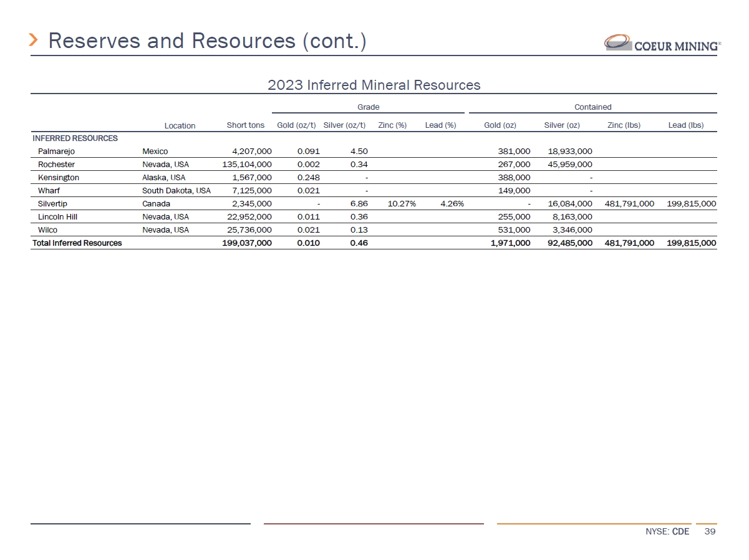
Task: Select the '2023 Inferred Mineral Resources' table heading
Action: (374, 85)
